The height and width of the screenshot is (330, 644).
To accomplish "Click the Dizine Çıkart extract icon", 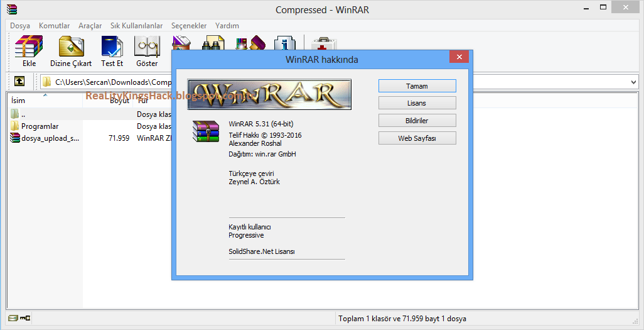I will (71, 47).
